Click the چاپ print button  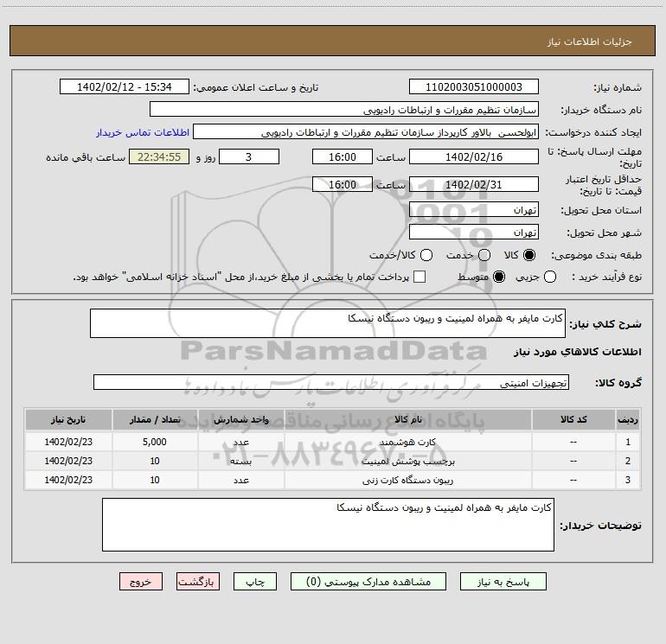[255, 582]
